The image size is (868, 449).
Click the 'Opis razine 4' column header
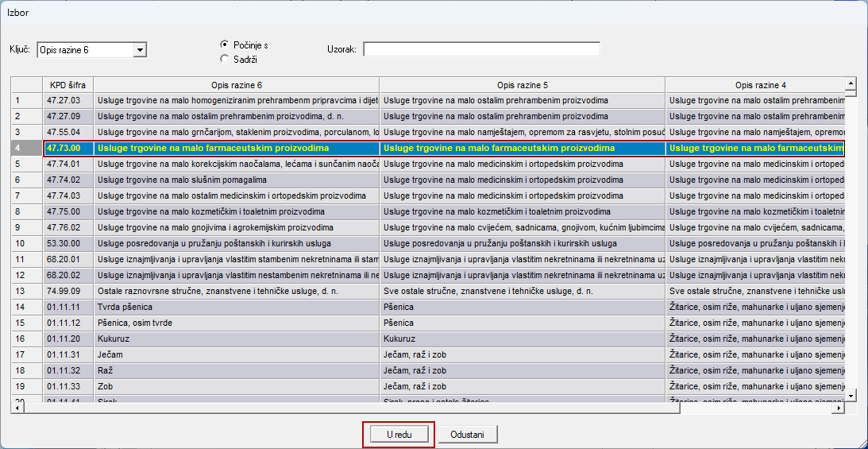pyautogui.click(x=754, y=84)
